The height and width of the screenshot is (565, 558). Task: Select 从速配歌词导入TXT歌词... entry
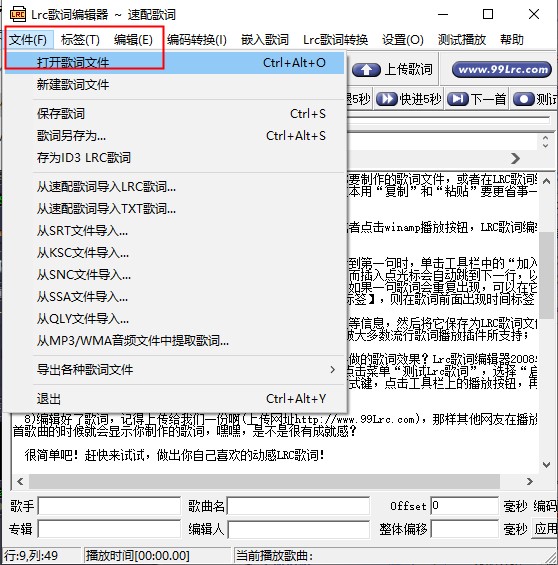coord(174,209)
